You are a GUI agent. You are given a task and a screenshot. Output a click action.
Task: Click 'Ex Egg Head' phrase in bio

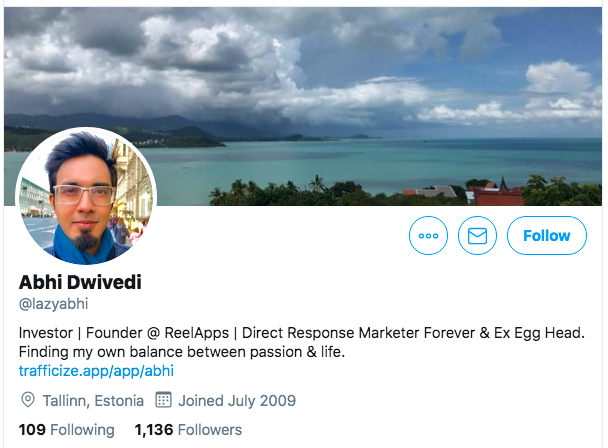tap(538, 333)
